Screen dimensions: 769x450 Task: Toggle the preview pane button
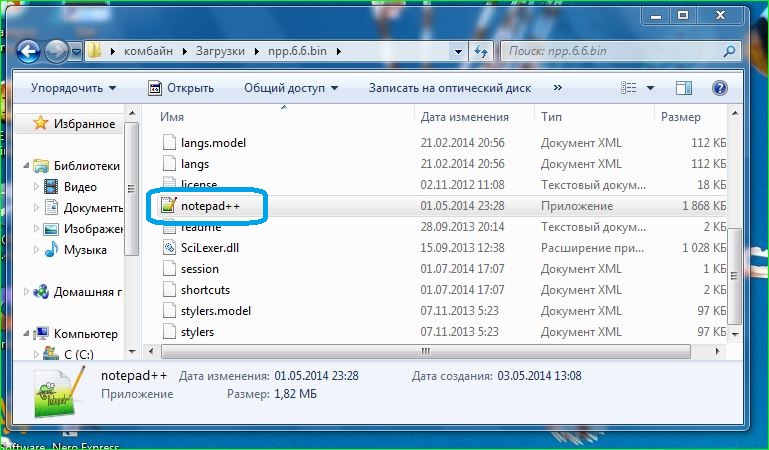pos(684,88)
